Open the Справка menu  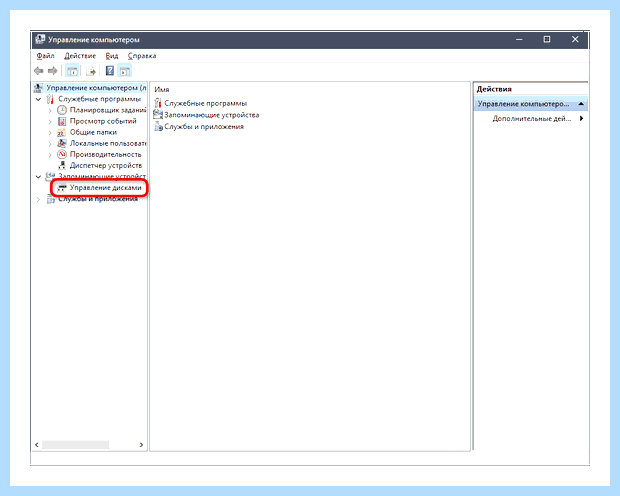click(142, 56)
